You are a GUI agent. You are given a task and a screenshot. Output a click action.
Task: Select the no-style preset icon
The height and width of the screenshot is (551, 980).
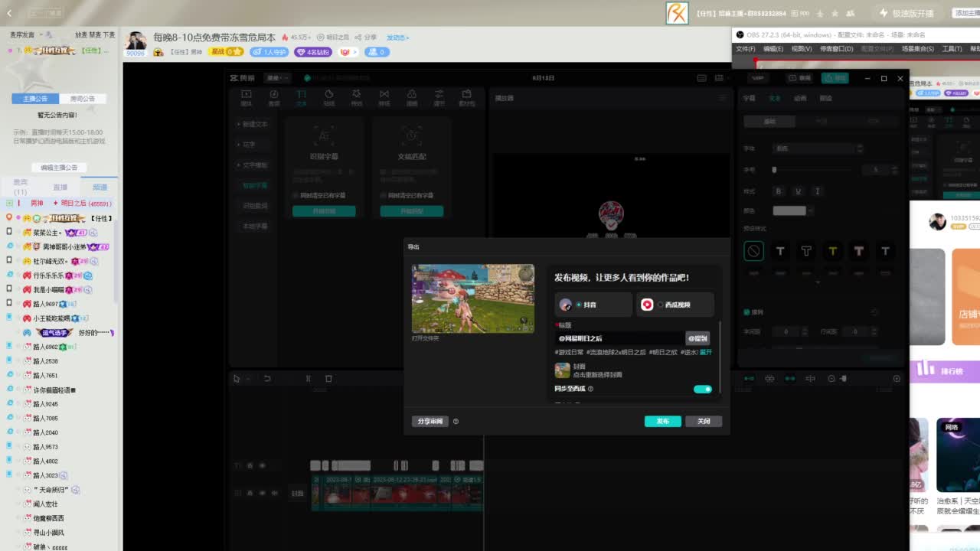753,250
